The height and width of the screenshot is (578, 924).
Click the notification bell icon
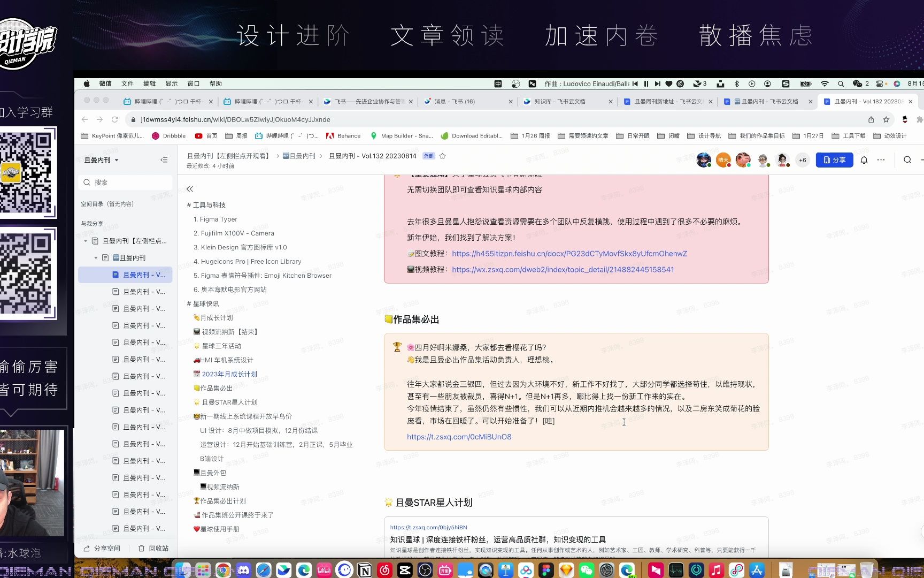(864, 159)
